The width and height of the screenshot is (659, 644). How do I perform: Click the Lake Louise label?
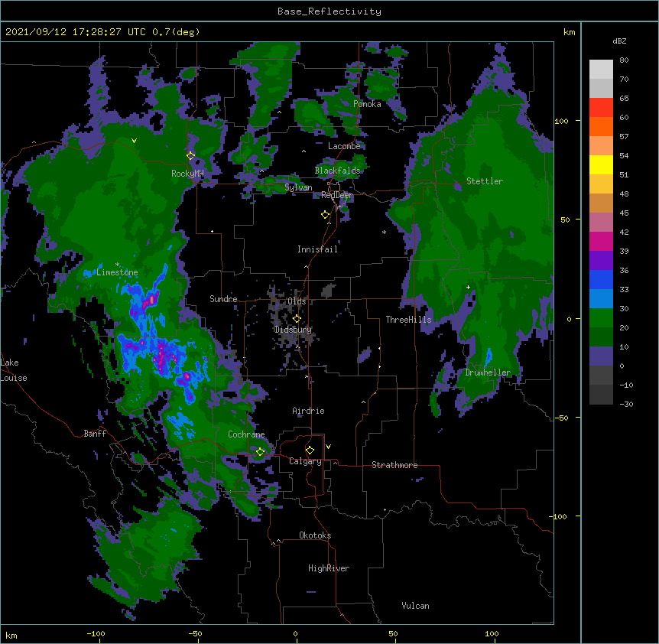pos(14,370)
